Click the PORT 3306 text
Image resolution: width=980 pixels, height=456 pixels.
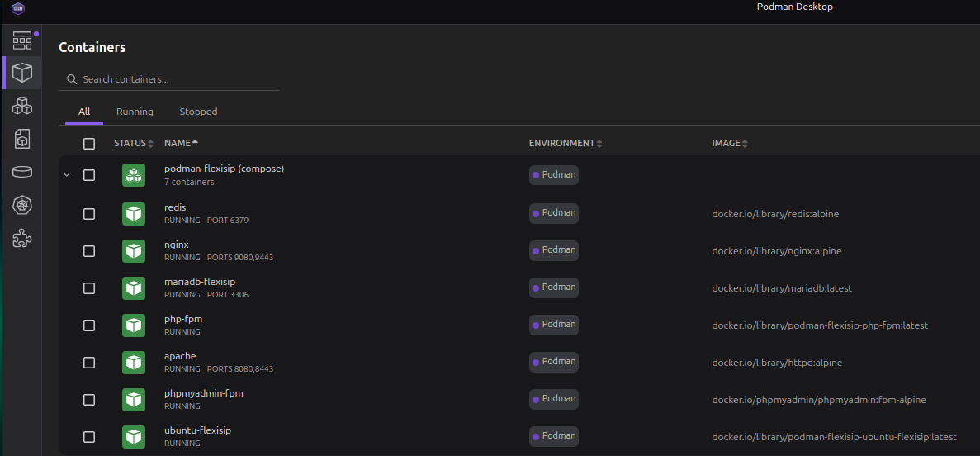click(228, 295)
